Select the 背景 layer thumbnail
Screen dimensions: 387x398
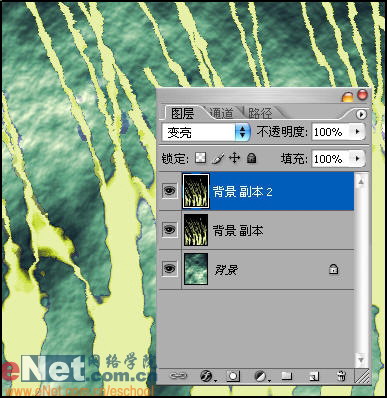coord(196,269)
